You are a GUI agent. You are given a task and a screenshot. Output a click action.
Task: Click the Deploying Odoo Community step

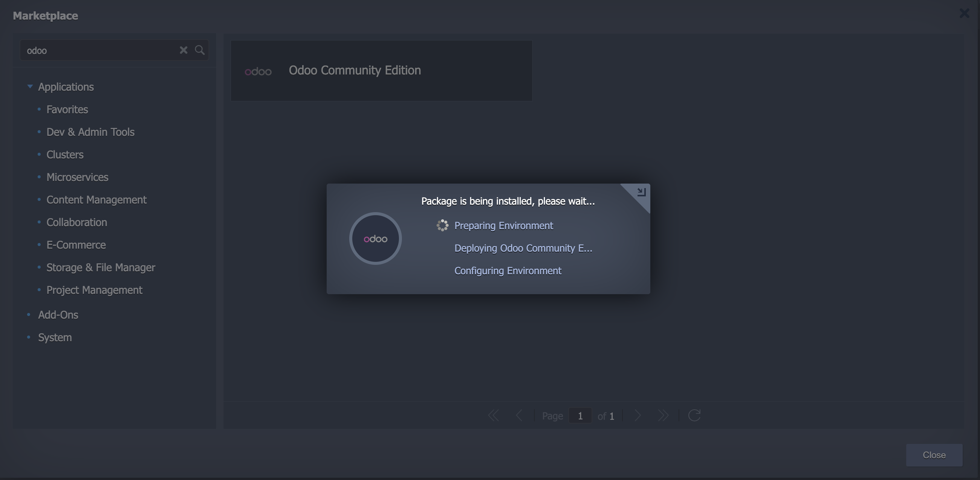pyautogui.click(x=523, y=248)
